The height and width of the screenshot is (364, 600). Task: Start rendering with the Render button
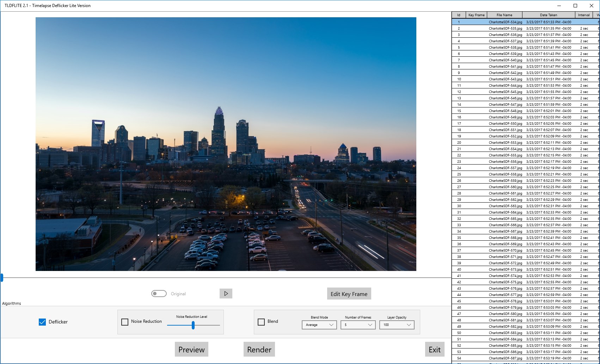point(259,350)
